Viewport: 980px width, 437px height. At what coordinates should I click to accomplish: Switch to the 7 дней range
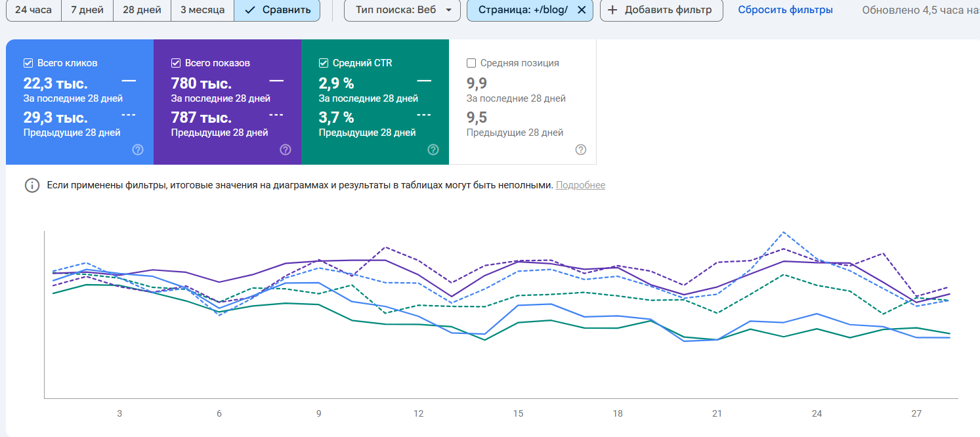(87, 10)
